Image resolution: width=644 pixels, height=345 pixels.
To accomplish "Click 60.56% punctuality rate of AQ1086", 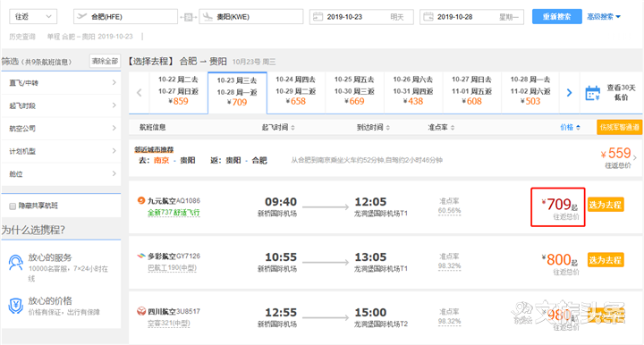I will (449, 211).
